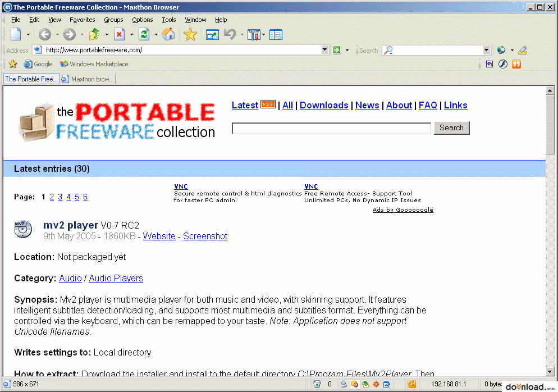This screenshot has width=558, height=392.
Task: View the mv2 player Screenshot link
Action: [205, 236]
